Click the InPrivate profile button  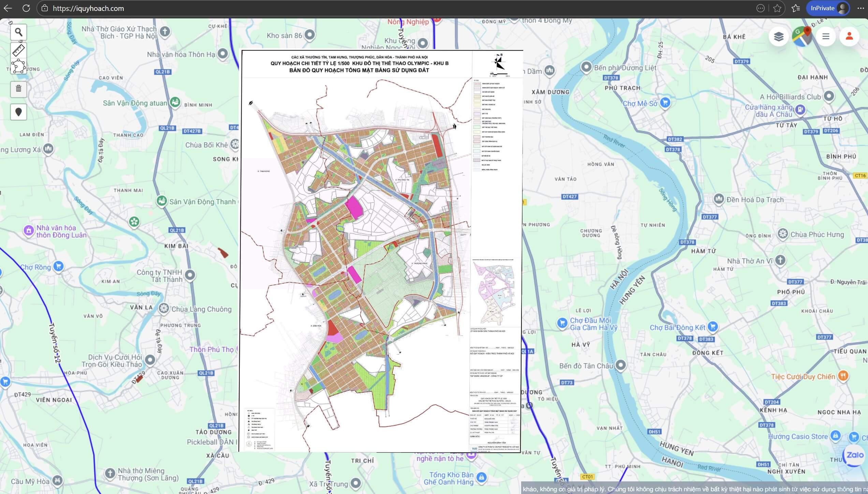[828, 8]
